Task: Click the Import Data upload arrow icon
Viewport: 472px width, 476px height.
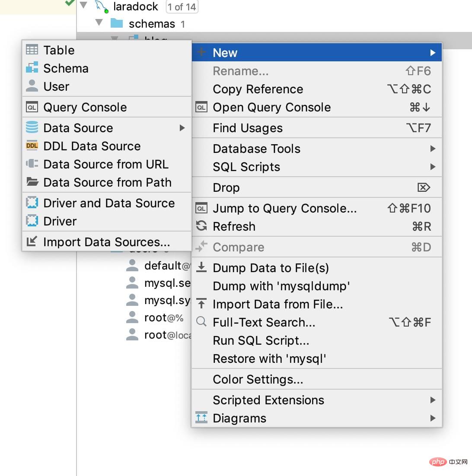Action: [x=201, y=303]
